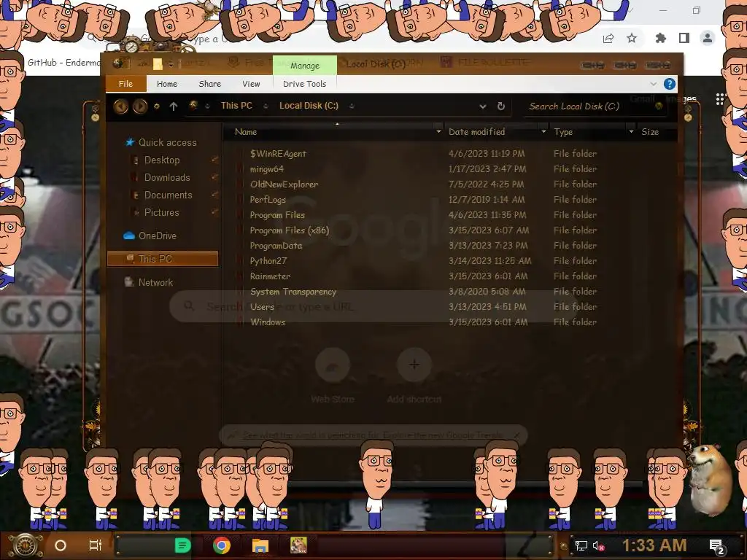Open address bar history dropdown
747x560 pixels.
click(x=483, y=106)
